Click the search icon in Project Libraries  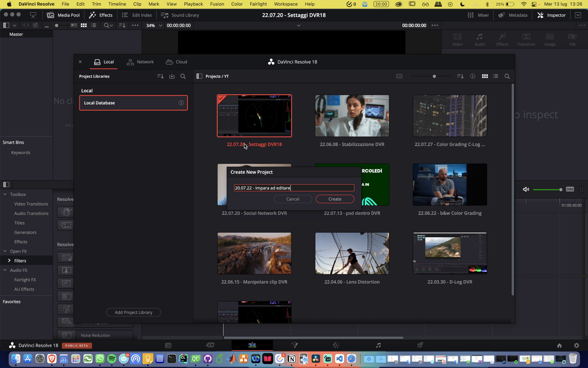(x=183, y=76)
